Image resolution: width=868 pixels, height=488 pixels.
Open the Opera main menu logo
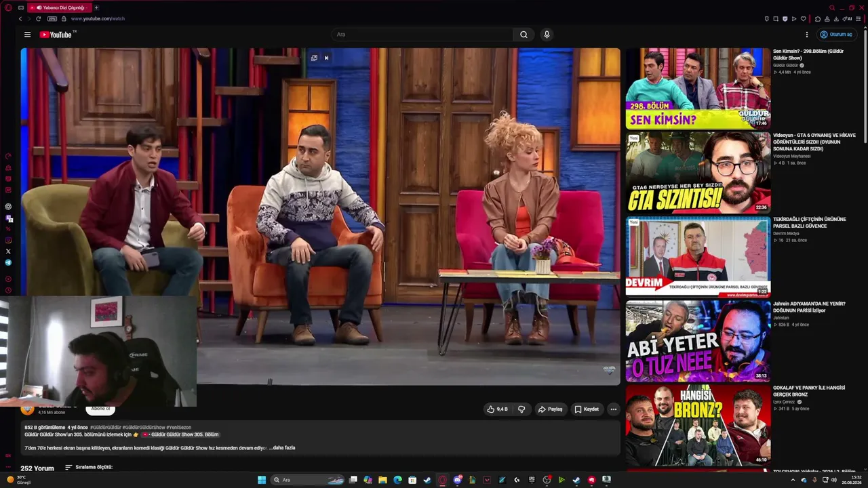click(8, 7)
